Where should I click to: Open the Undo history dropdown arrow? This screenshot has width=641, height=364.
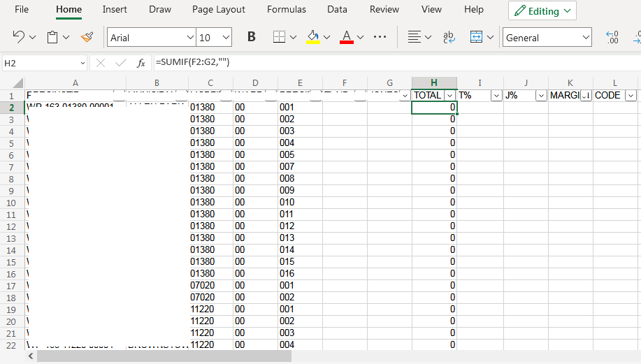pos(33,38)
